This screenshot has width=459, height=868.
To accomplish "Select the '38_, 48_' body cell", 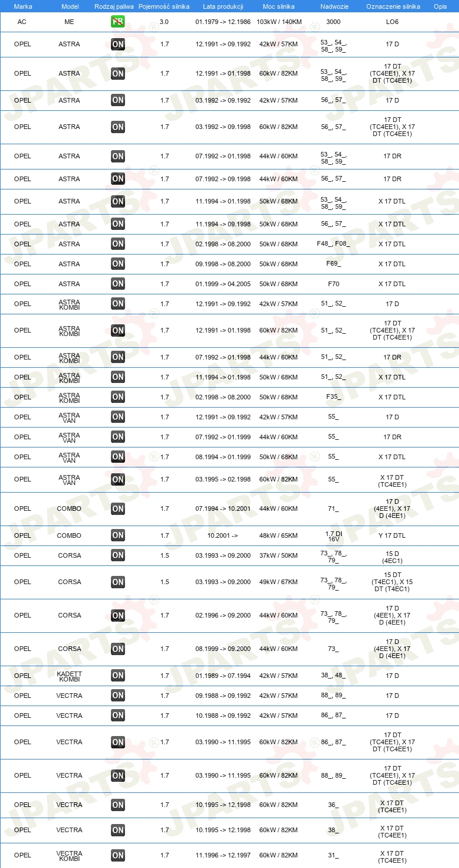I will pyautogui.click(x=333, y=676).
